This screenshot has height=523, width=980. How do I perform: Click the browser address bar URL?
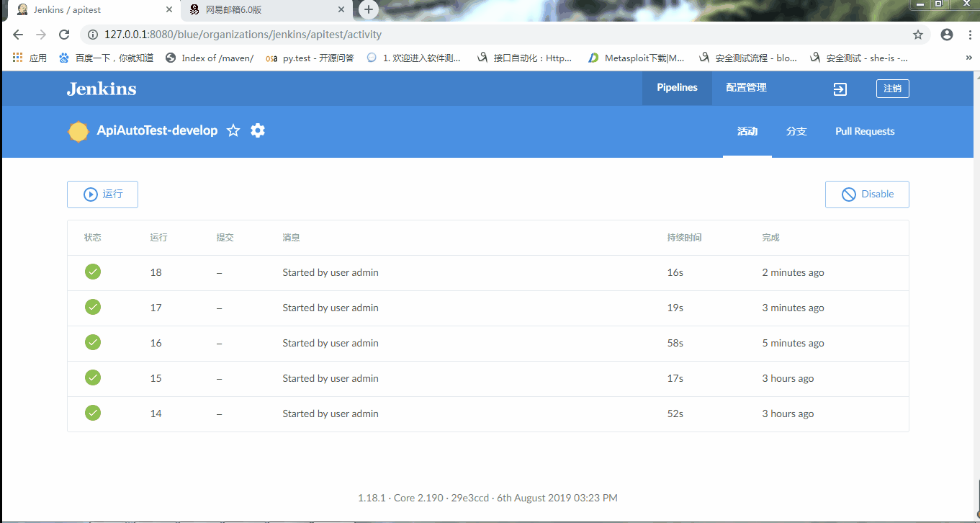click(x=243, y=35)
